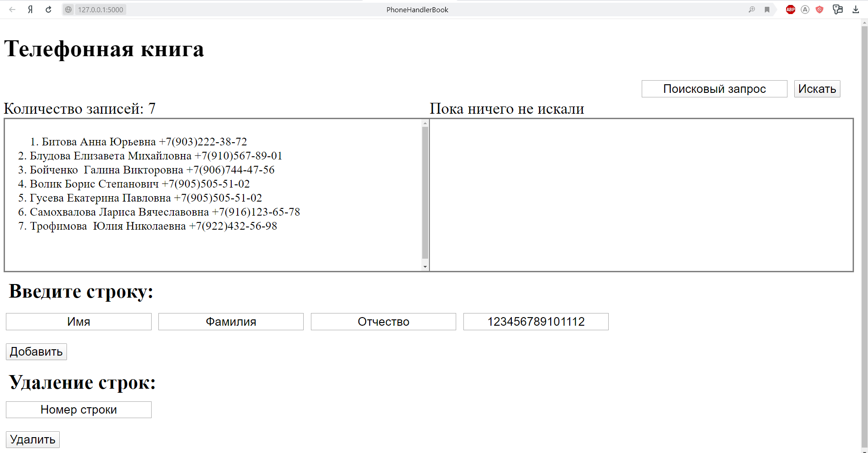The height and width of the screenshot is (453, 868).
Task: Open the AdBlock Plus extension icon
Action: point(791,10)
